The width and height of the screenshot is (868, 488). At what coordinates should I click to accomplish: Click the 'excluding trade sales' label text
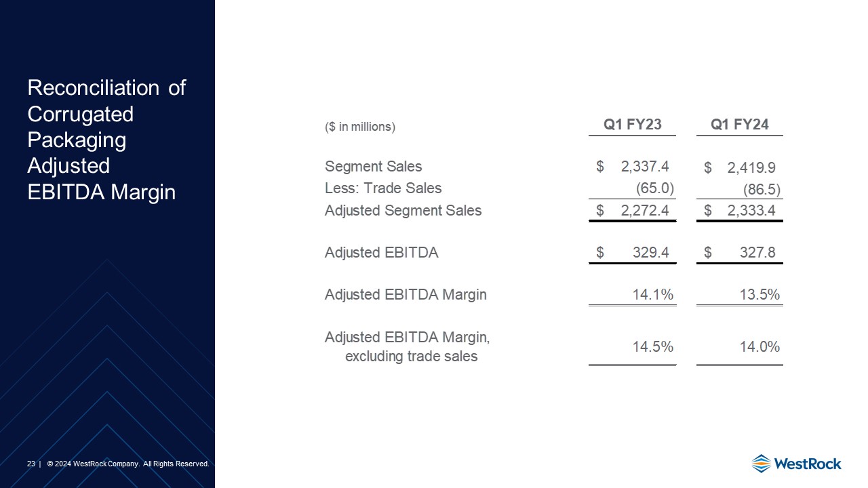point(411,357)
